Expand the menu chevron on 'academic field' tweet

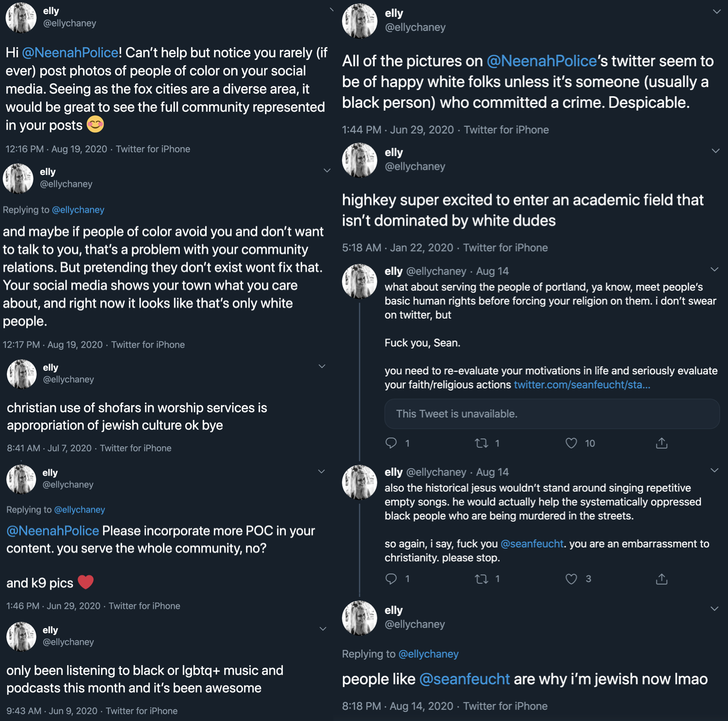click(x=715, y=151)
